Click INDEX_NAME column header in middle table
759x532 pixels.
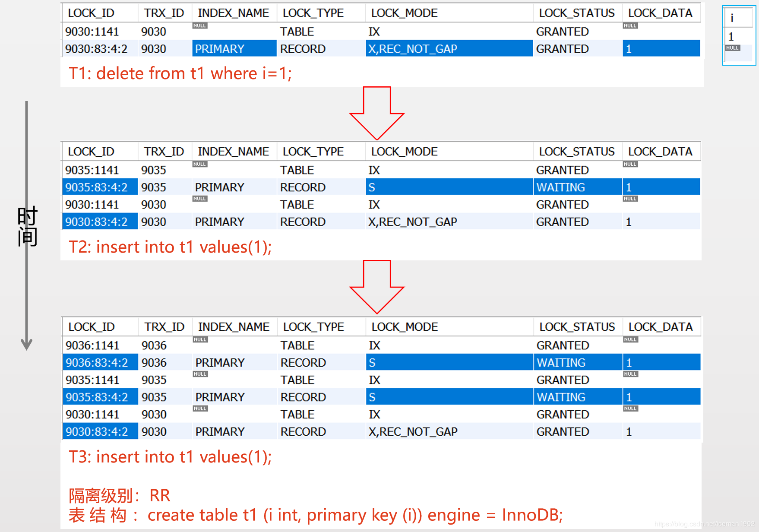pos(234,152)
